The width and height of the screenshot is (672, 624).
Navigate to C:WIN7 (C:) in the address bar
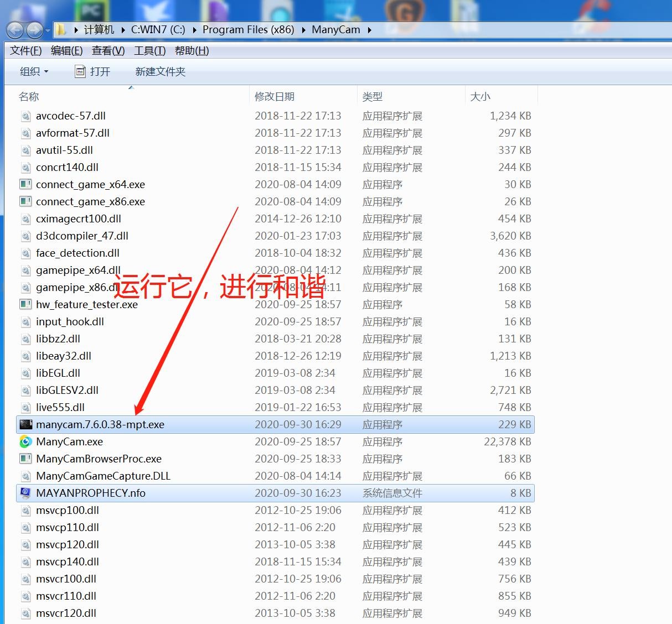point(158,30)
